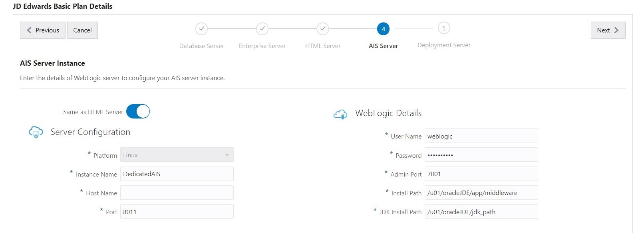The image size is (644, 233).
Task: Click the left chevron on Previous button
Action: [29, 30]
